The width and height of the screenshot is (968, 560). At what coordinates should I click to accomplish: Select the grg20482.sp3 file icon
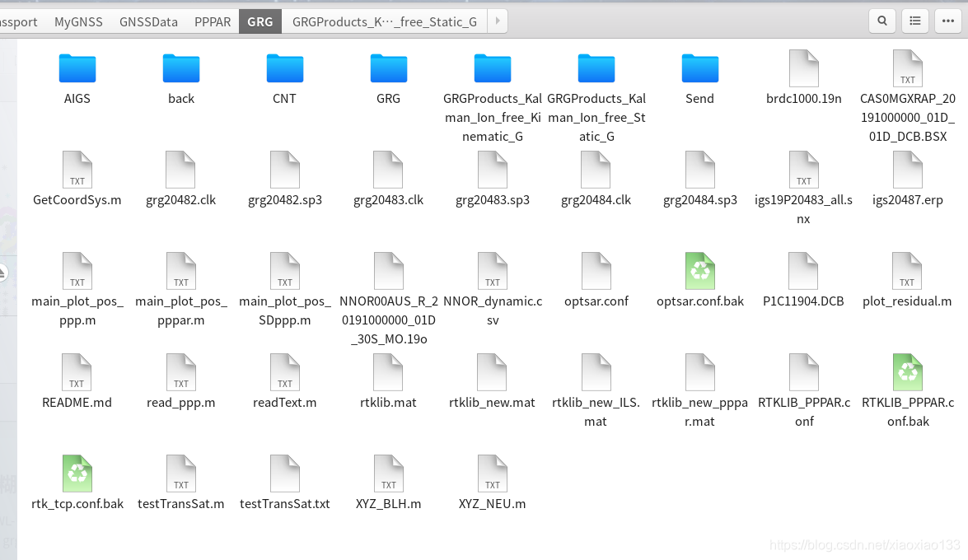[284, 170]
